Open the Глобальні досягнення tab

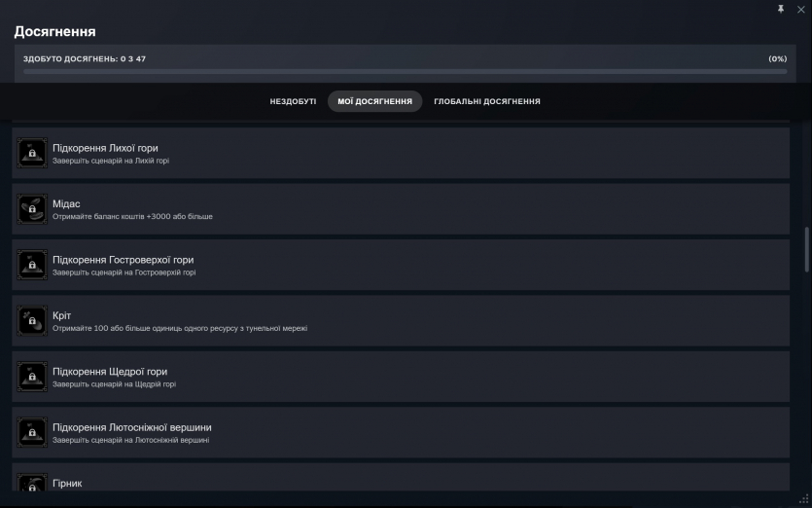coord(487,101)
